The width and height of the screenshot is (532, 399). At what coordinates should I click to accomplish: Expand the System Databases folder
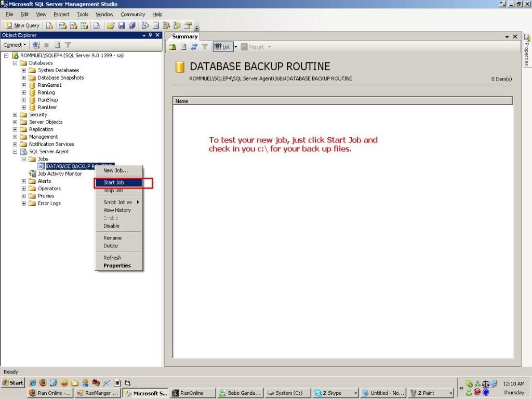(24, 70)
